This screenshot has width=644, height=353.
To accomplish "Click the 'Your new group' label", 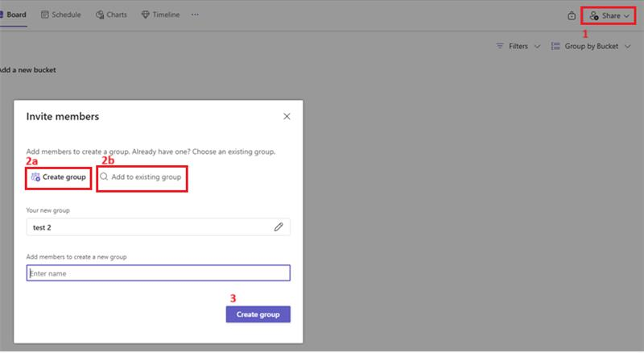I will 48,210.
